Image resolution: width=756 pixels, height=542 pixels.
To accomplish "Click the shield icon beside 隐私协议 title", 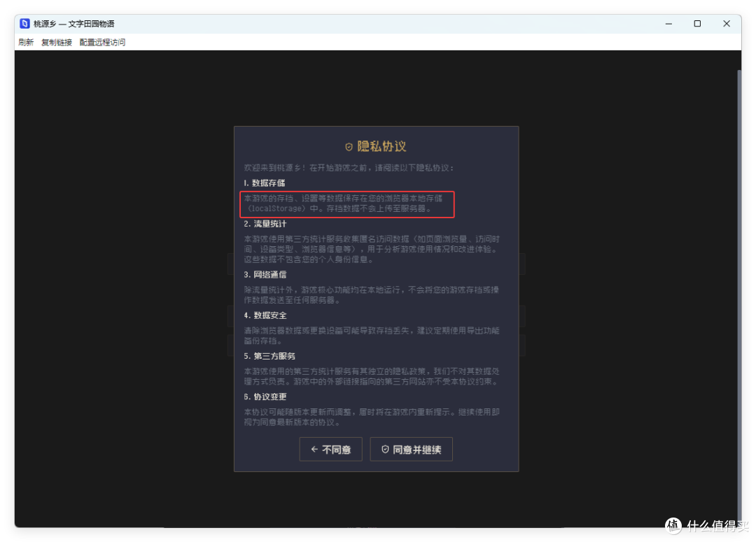I will point(349,147).
